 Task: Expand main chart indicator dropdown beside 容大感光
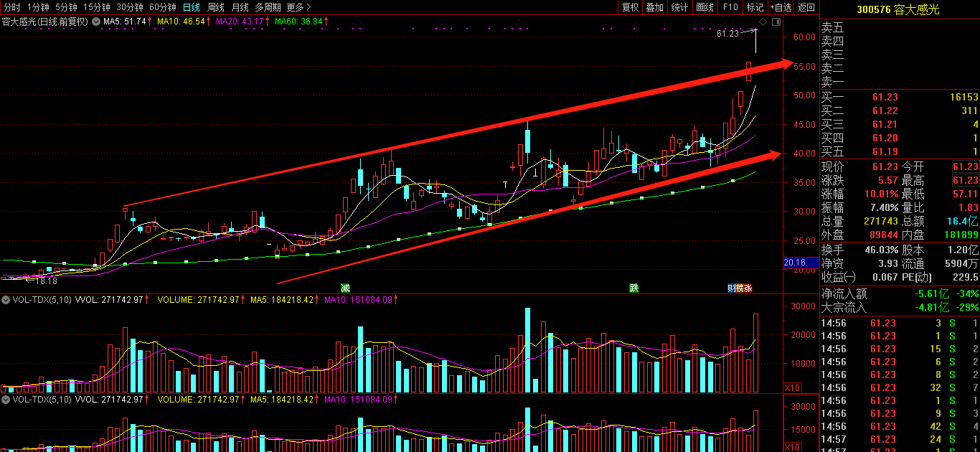[x=95, y=22]
